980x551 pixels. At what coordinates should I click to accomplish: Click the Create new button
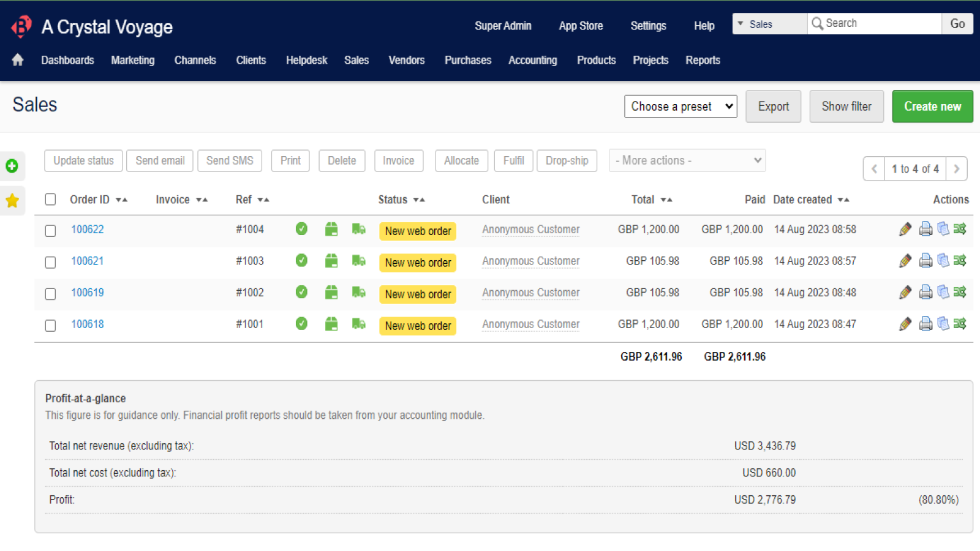(x=933, y=106)
